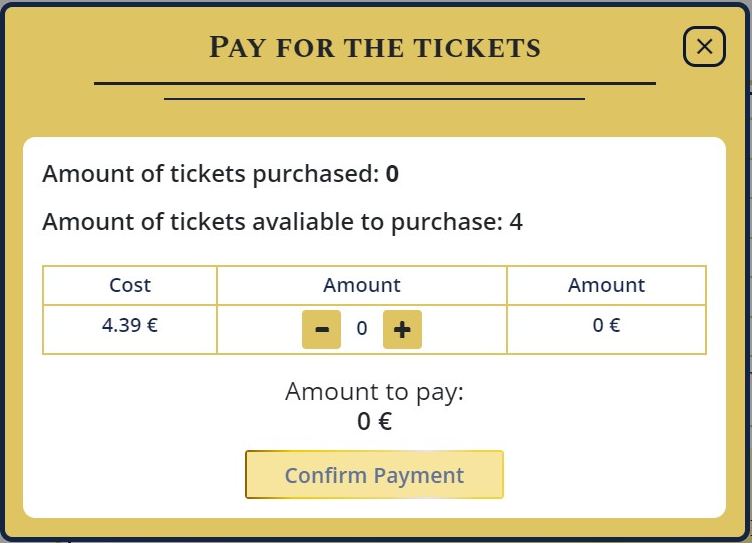This screenshot has width=752, height=543.
Task: Click the rightmost Amount column header
Action: (606, 285)
